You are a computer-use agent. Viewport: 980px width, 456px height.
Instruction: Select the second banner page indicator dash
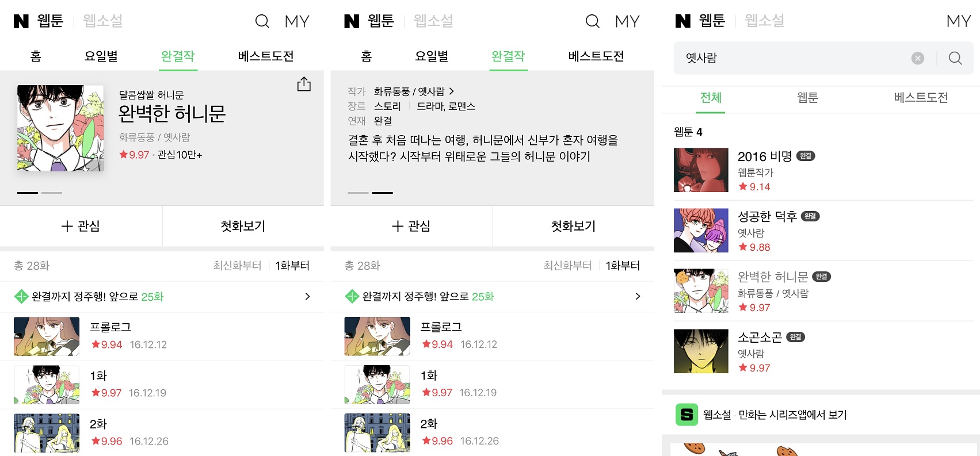pos(52,193)
